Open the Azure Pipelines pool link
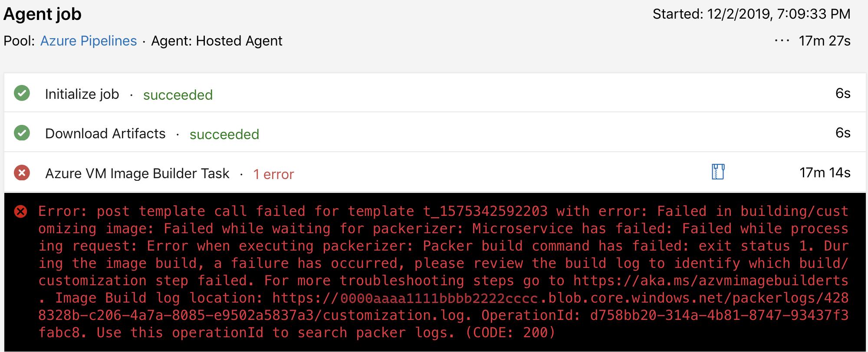This screenshot has height=352, width=868. pyautogui.click(x=88, y=40)
